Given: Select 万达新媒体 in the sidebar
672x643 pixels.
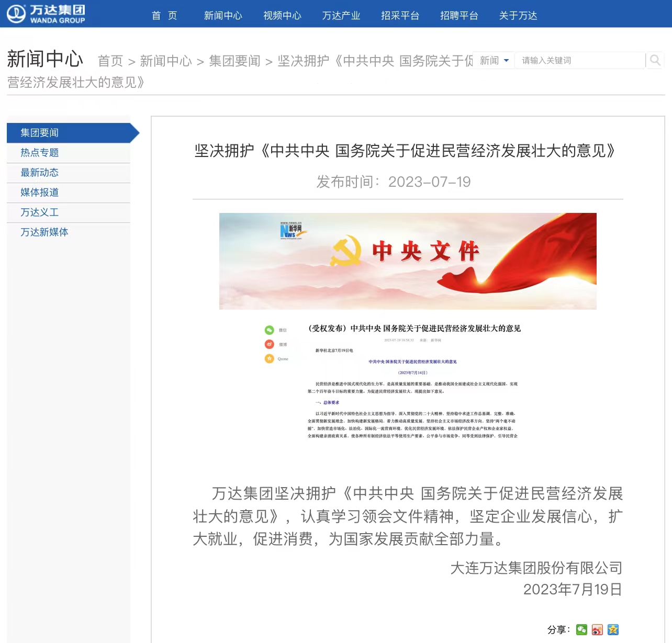Looking at the screenshot, I should (x=69, y=232).
